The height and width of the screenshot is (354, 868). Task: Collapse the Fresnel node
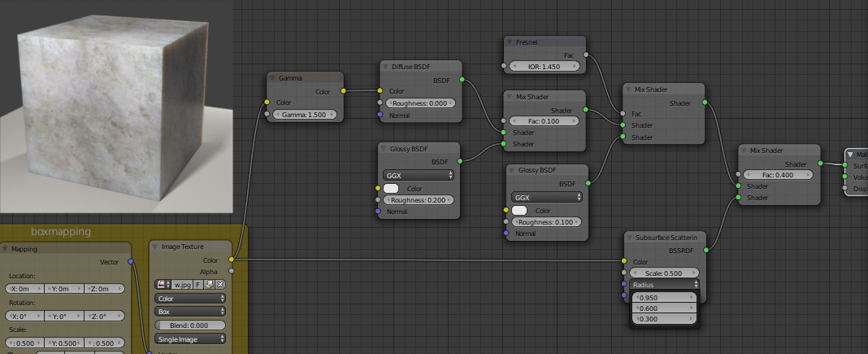click(510, 42)
